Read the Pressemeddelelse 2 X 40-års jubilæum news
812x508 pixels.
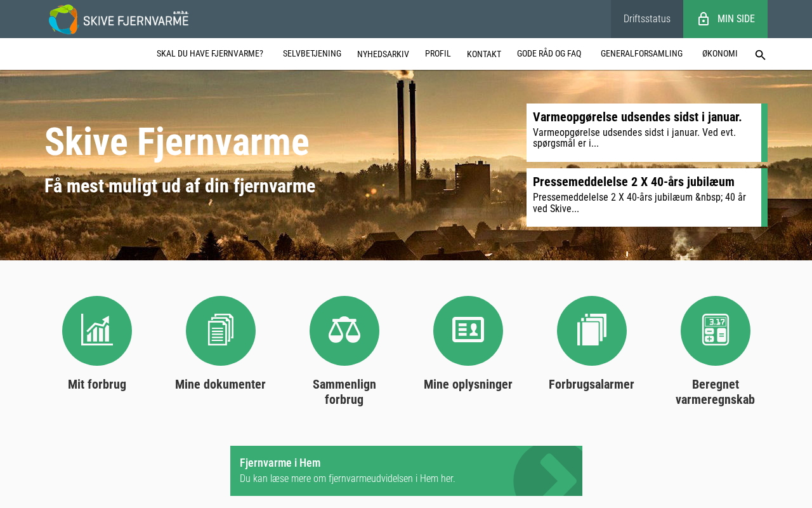pos(647,197)
